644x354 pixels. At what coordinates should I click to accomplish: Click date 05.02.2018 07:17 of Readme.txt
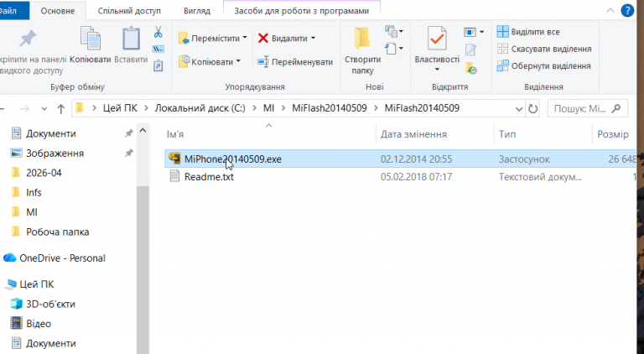point(416,177)
